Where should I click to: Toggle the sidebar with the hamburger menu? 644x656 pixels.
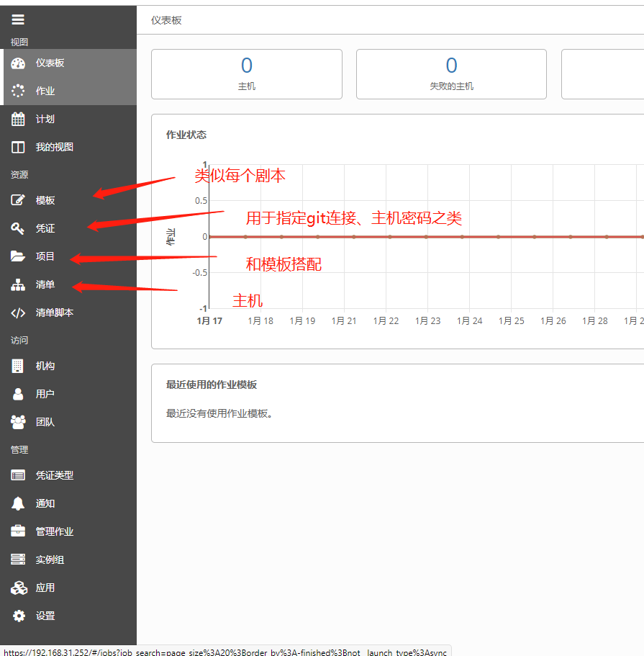click(18, 19)
